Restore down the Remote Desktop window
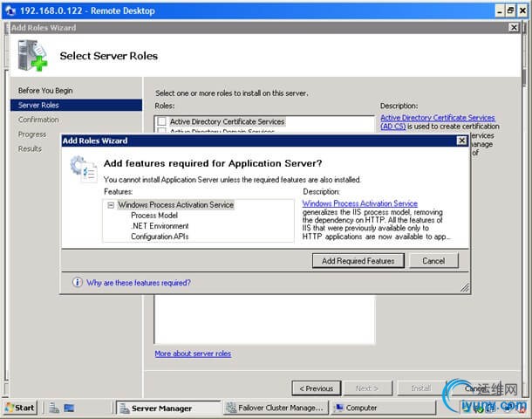The width and height of the screenshot is (532, 419). 510,10
